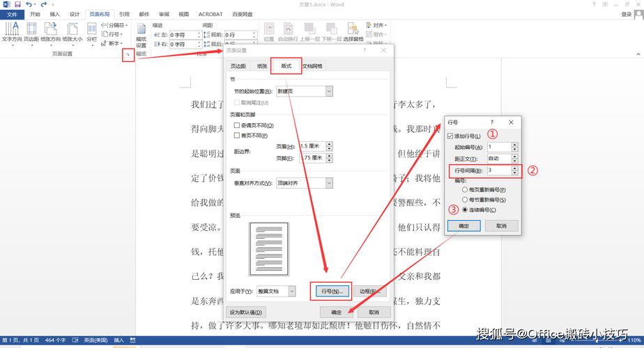The width and height of the screenshot is (644, 348).
Task: Click the disabled 取消尾注 checkbox
Action: (236, 102)
